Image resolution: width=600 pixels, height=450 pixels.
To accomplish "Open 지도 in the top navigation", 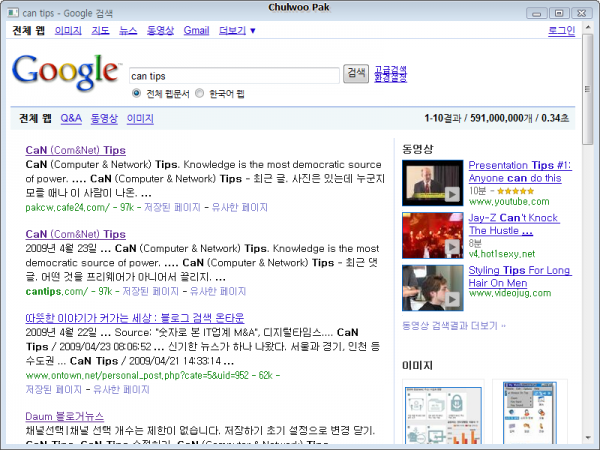I will (x=100, y=30).
